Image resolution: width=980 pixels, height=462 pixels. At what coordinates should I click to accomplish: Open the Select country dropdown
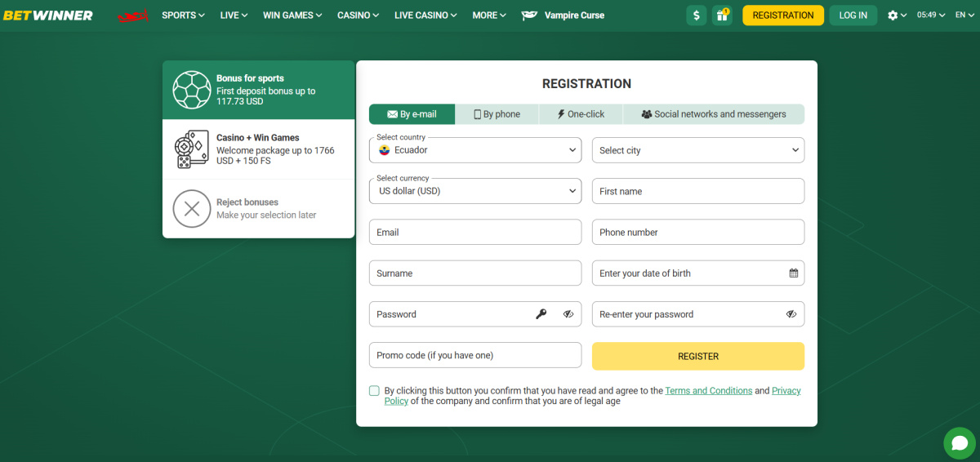(475, 150)
